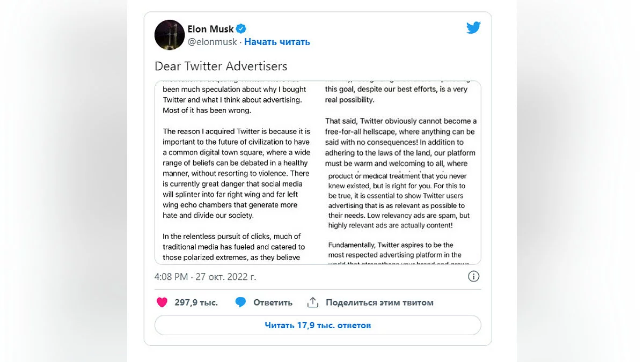Open the left letter image

(x=237, y=173)
